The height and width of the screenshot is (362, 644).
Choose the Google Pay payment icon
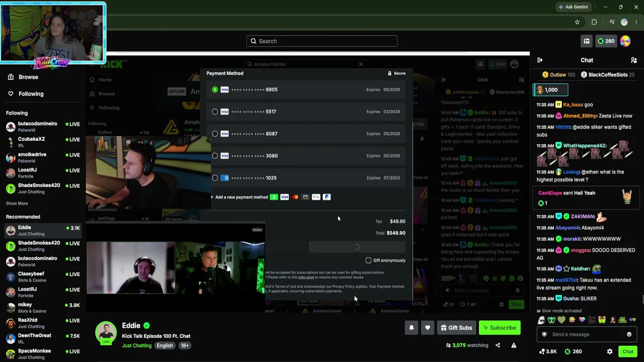pos(316,197)
